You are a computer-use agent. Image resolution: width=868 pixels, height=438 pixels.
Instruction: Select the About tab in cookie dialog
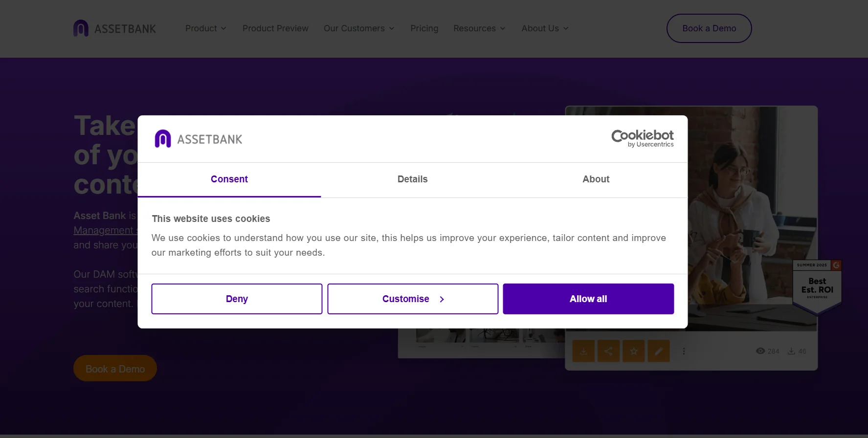(596, 179)
